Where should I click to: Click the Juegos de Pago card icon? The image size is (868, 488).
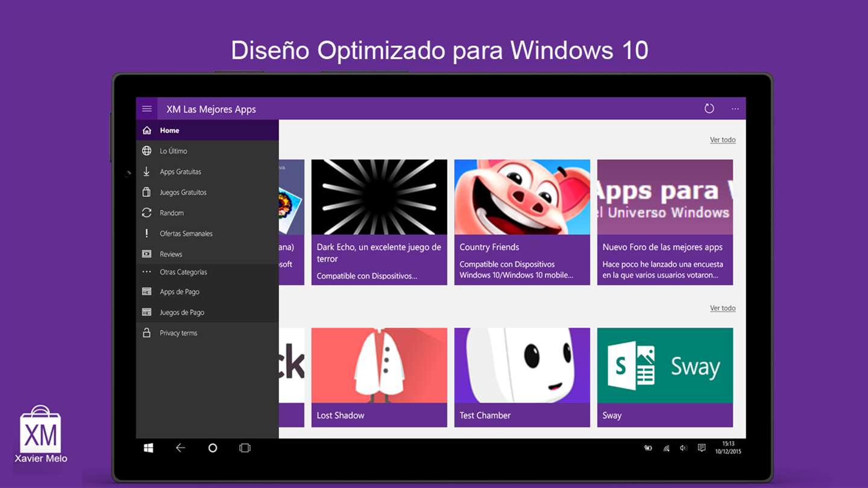point(146,312)
